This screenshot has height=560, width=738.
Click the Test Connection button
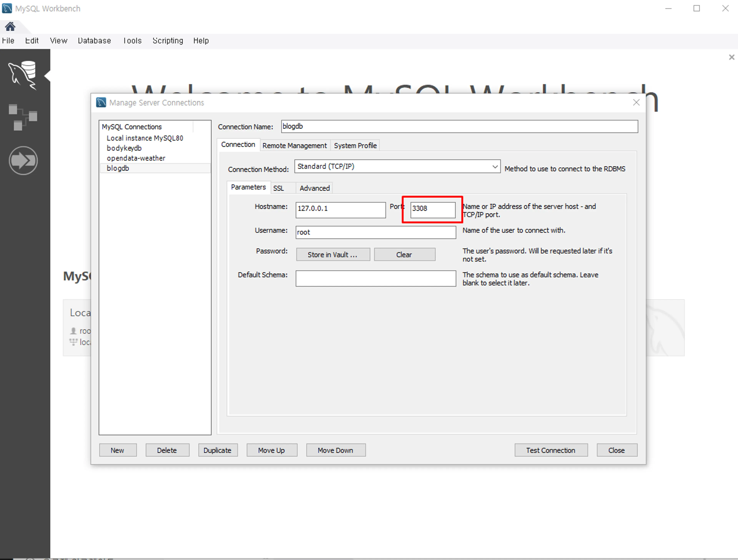pyautogui.click(x=551, y=450)
